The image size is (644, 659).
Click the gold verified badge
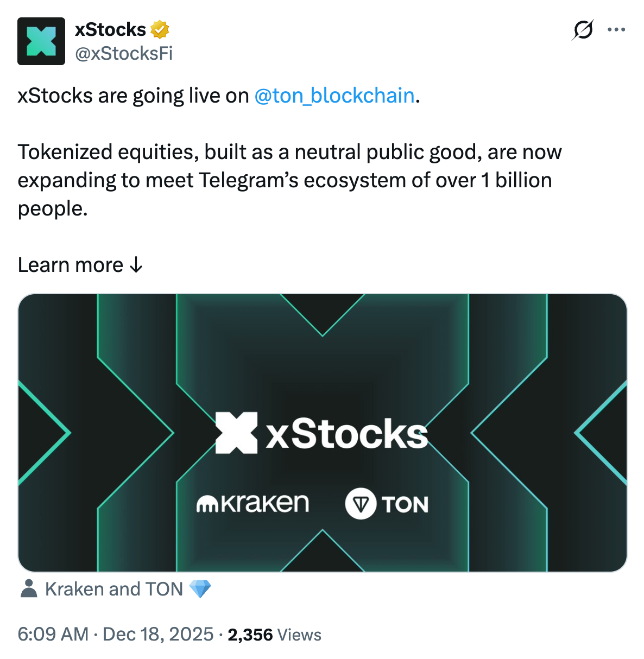coord(160,29)
